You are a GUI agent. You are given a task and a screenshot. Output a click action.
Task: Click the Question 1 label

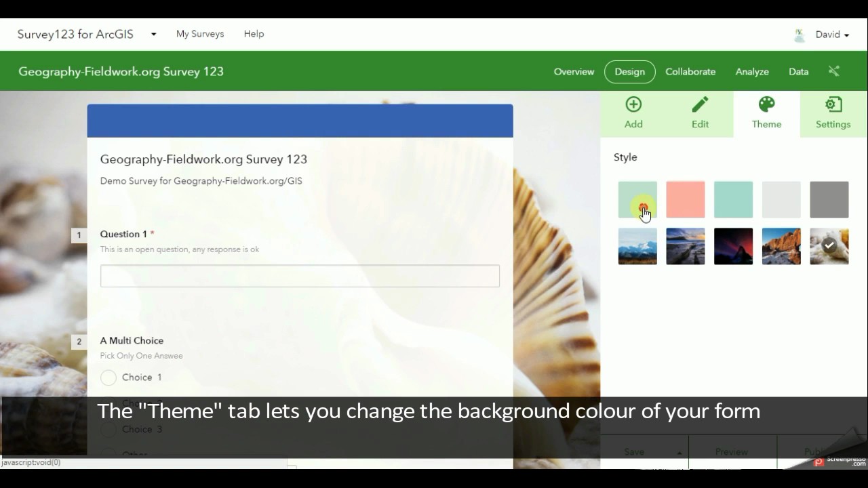[123, 234]
